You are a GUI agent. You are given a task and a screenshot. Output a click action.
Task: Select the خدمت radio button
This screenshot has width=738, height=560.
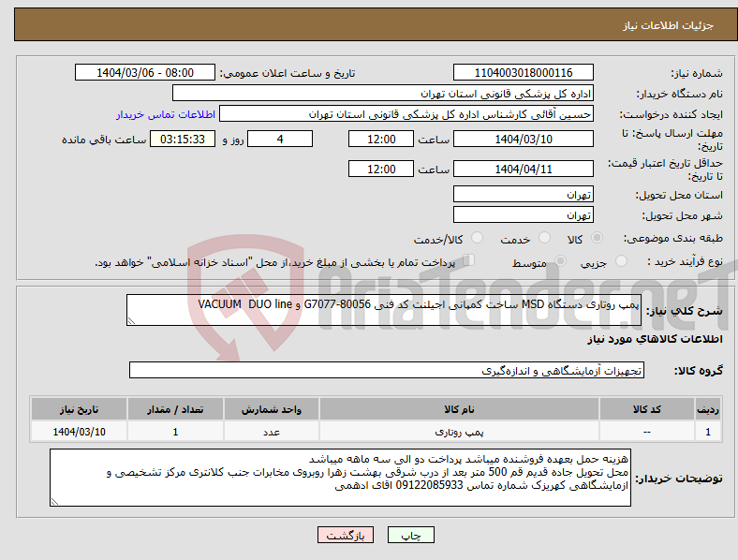tap(544, 238)
